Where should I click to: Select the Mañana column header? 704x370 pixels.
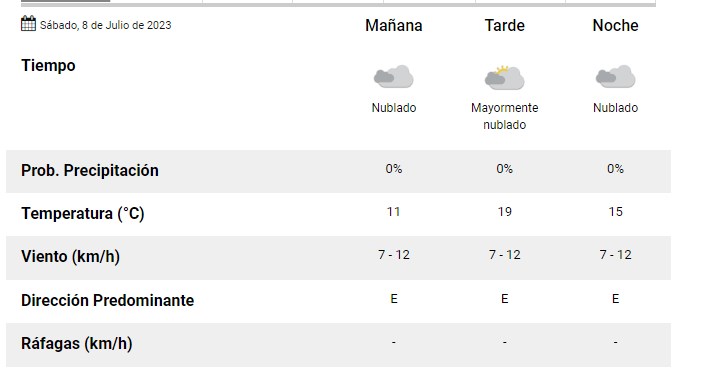394,26
